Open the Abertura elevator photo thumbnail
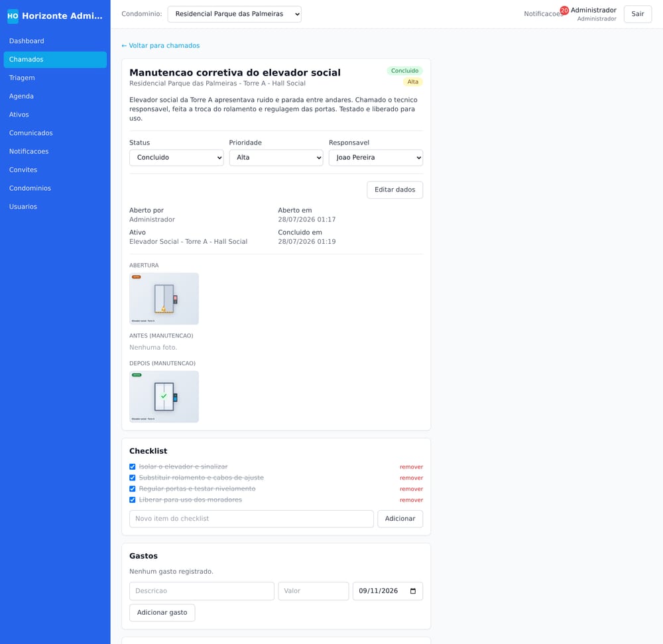The height and width of the screenshot is (644, 663). point(164,299)
